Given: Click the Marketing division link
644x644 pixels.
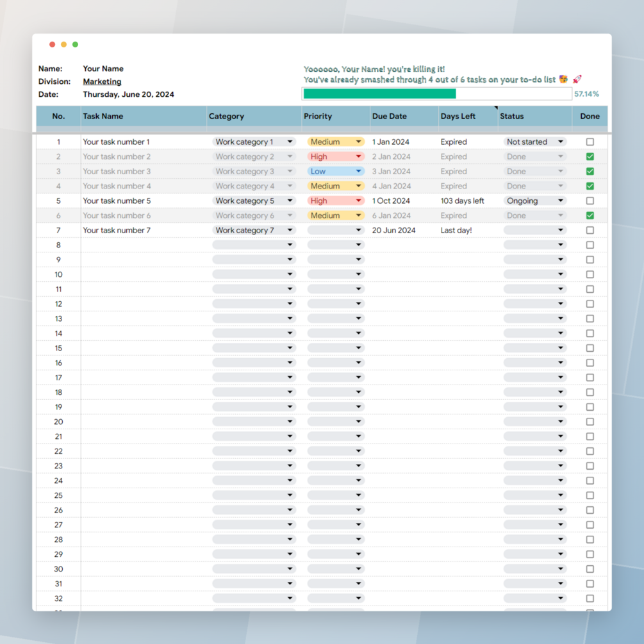Looking at the screenshot, I should point(102,81).
